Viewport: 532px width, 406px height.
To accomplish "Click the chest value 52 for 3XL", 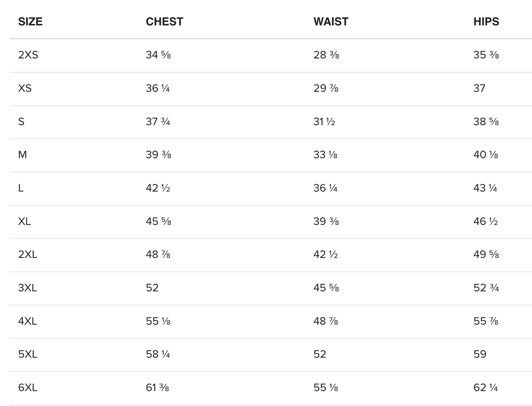I will pos(152,288).
